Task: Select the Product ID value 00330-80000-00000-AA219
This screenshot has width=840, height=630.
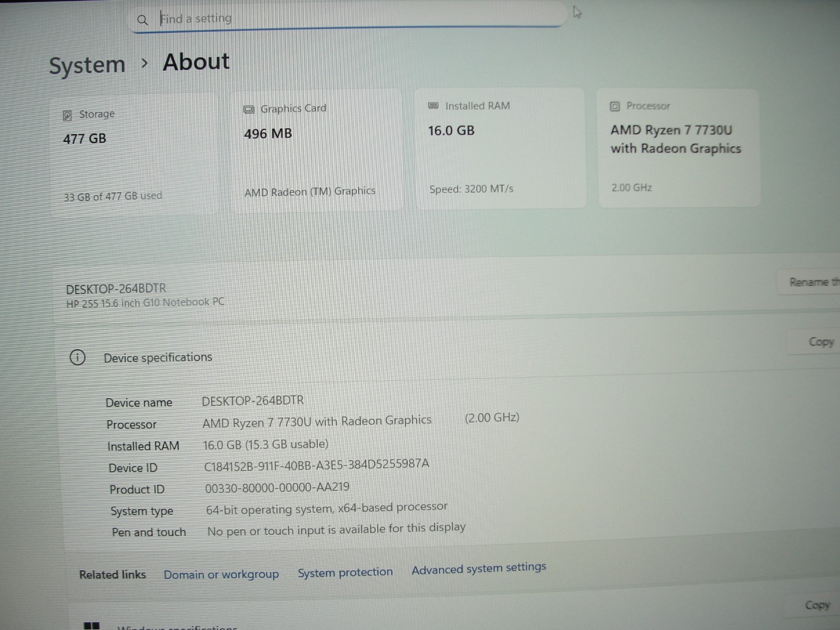Action: [x=277, y=488]
